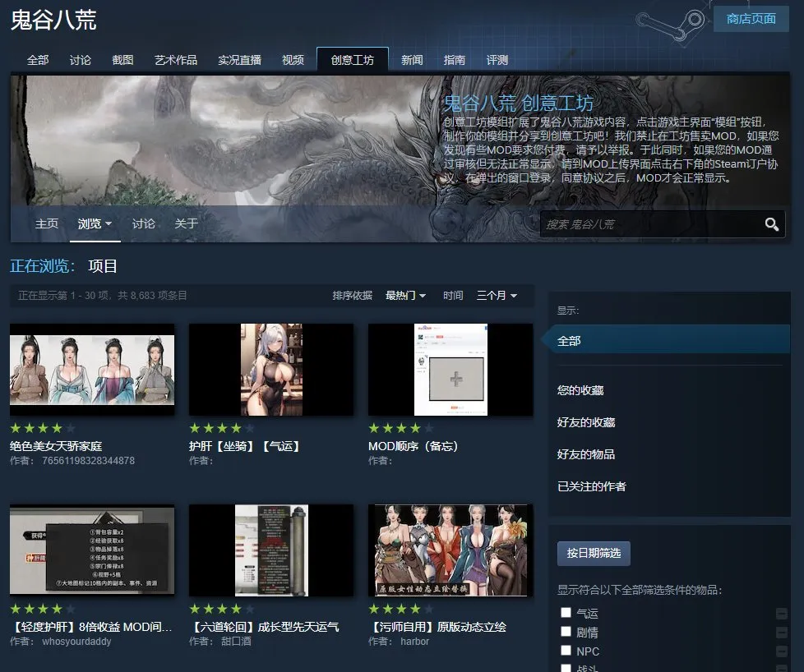Tick the 气运 filter checkbox
This screenshot has width=804, height=672.
tap(566, 612)
